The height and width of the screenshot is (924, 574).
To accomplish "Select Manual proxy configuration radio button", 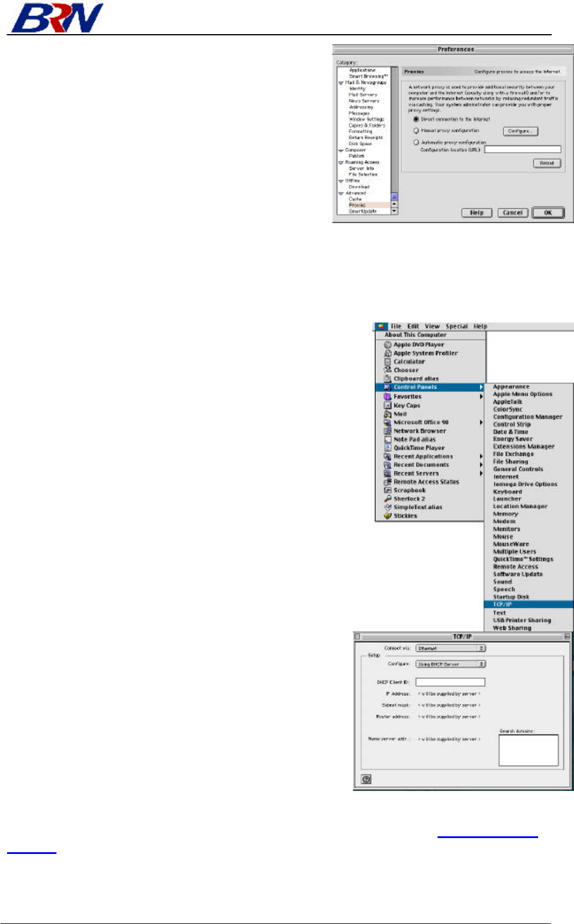I will point(416,131).
